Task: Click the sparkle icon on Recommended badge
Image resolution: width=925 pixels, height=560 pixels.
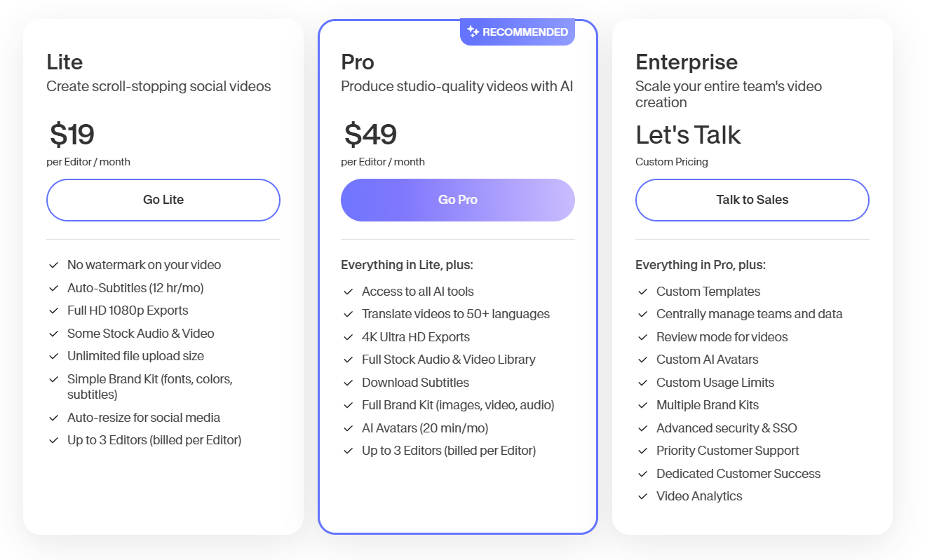Action: tap(473, 32)
